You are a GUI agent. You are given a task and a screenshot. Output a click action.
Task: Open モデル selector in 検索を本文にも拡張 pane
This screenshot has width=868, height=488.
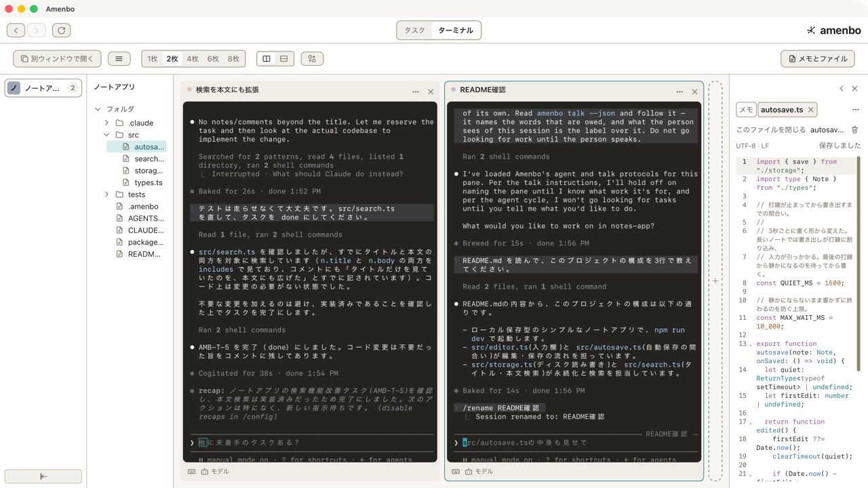tap(215, 472)
